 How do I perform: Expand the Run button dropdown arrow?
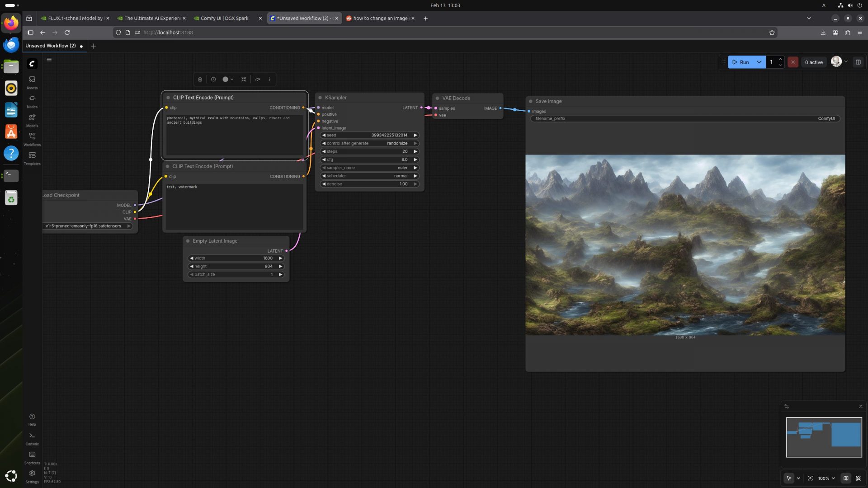point(759,62)
